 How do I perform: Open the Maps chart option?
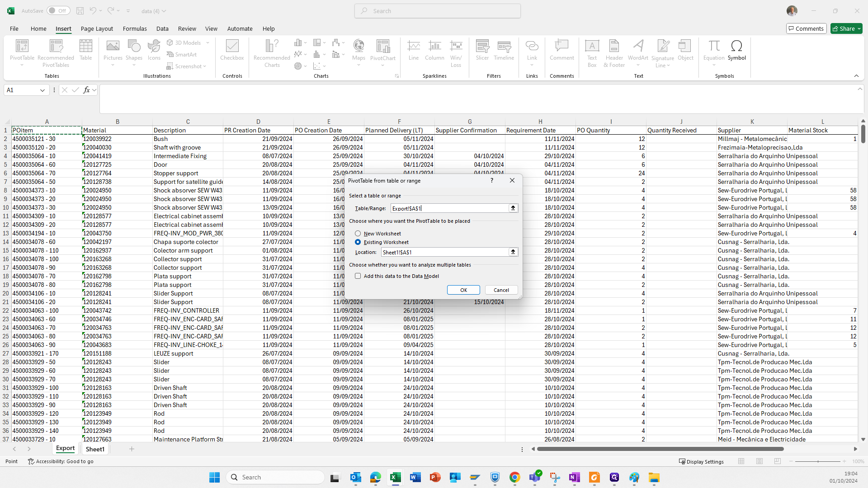(359, 52)
